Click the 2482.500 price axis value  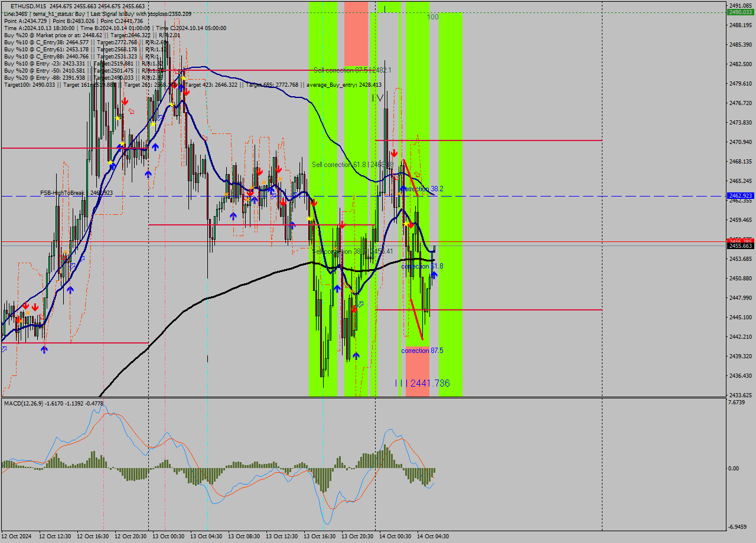[x=742, y=64]
